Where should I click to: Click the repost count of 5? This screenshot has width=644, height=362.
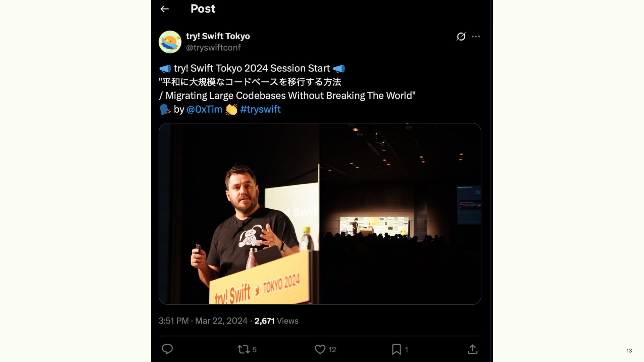(255, 350)
